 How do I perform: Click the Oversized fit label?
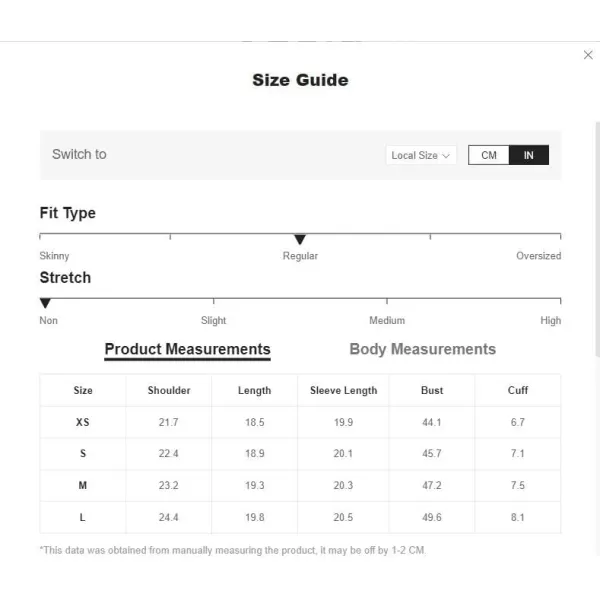538,256
